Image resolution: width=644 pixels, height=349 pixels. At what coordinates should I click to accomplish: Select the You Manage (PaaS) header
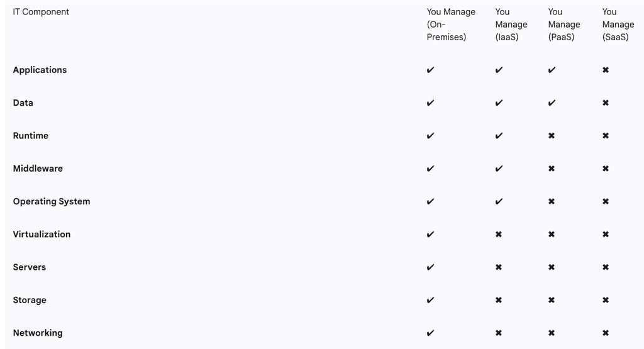563,25
